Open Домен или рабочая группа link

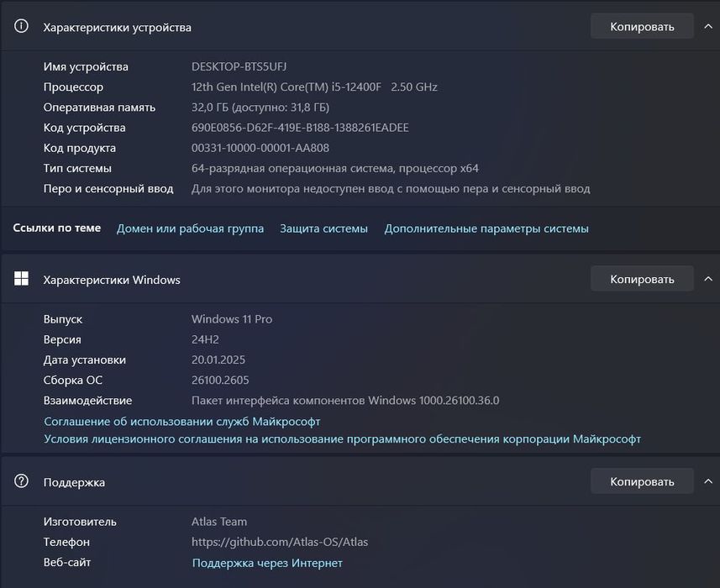190,228
